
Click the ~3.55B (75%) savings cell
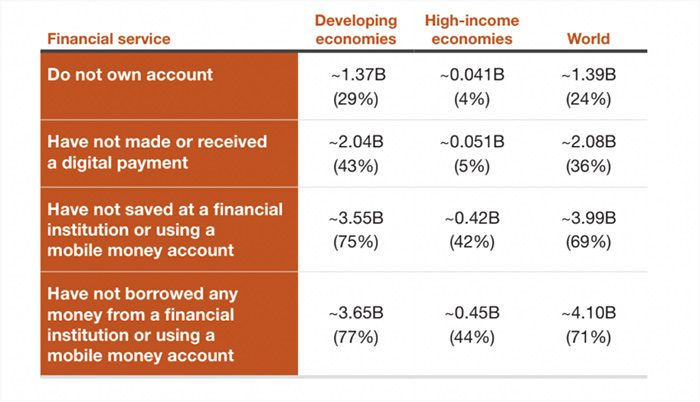click(356, 230)
